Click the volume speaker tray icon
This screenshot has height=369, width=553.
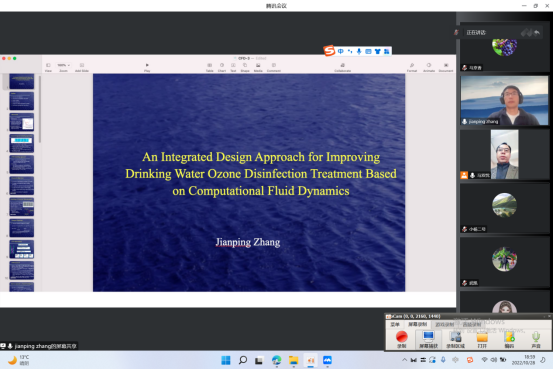(494, 360)
